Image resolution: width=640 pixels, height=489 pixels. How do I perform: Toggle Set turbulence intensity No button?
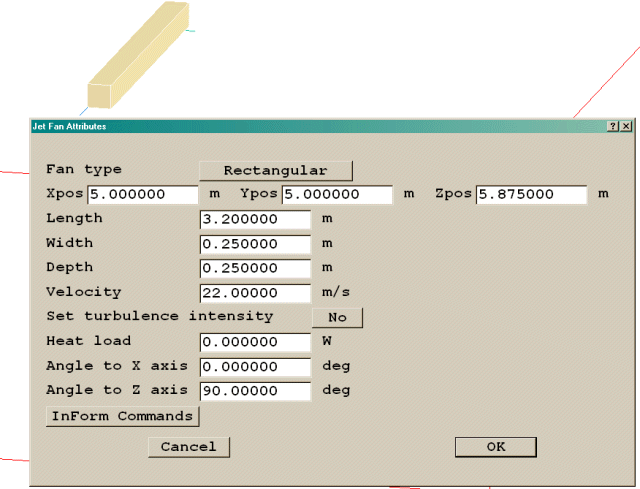pyautogui.click(x=337, y=317)
